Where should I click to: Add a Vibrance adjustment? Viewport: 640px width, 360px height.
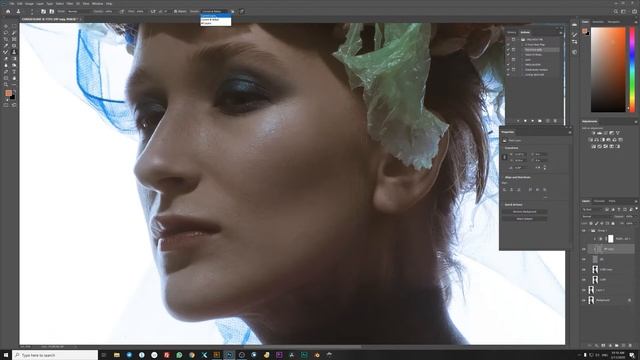point(618,133)
